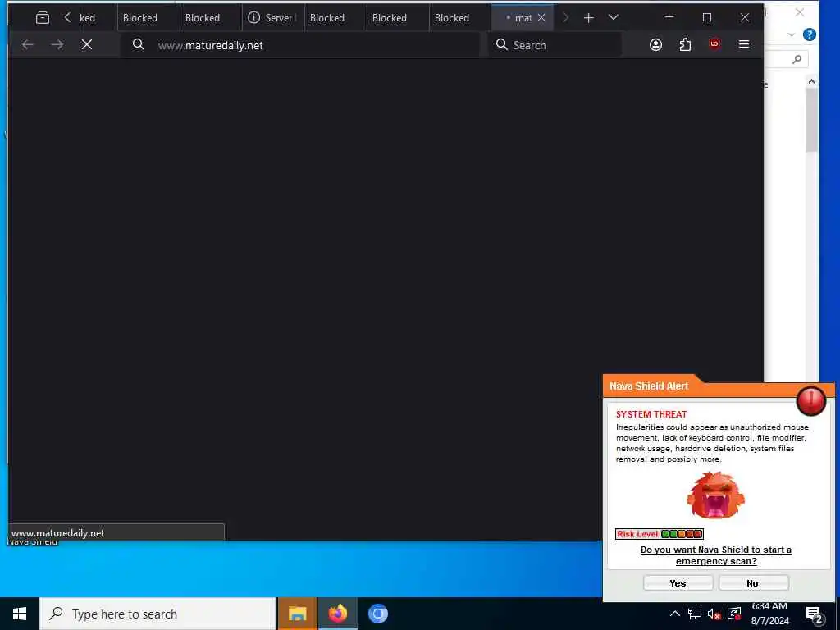Switch to the 'Server' tab

(x=272, y=18)
